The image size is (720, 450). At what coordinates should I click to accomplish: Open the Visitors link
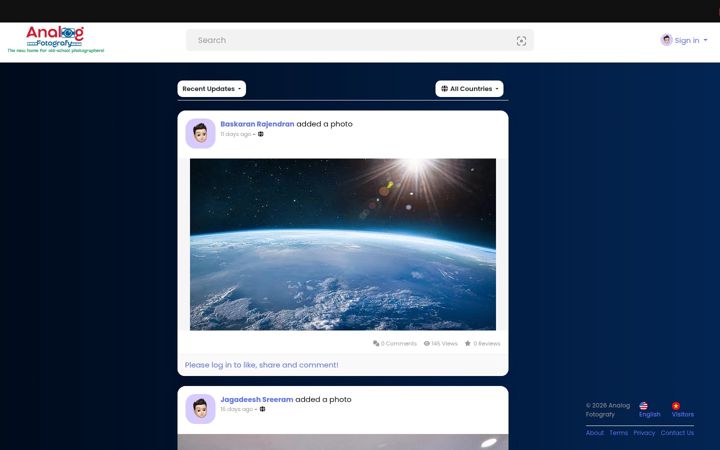[683, 414]
